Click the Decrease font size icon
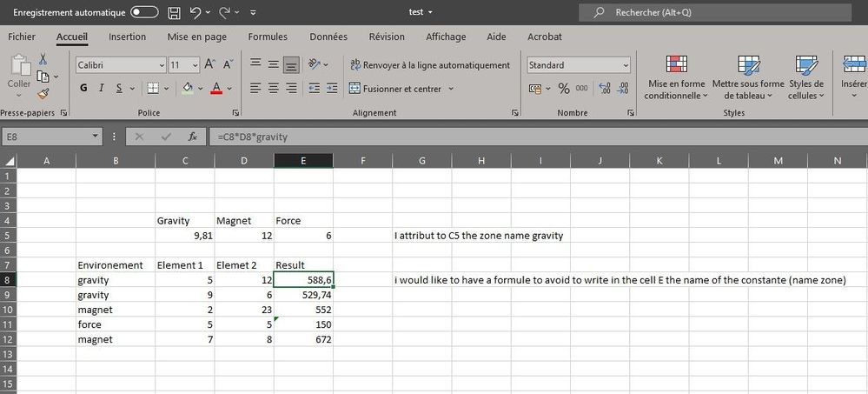The height and width of the screenshot is (394, 868). tap(228, 65)
